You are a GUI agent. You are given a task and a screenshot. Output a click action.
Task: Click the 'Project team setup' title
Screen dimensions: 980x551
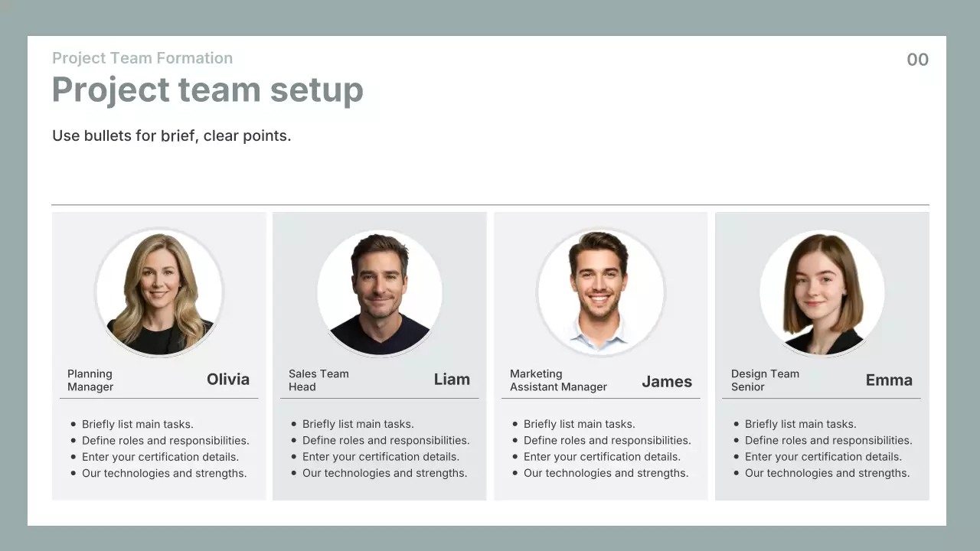pyautogui.click(x=207, y=90)
